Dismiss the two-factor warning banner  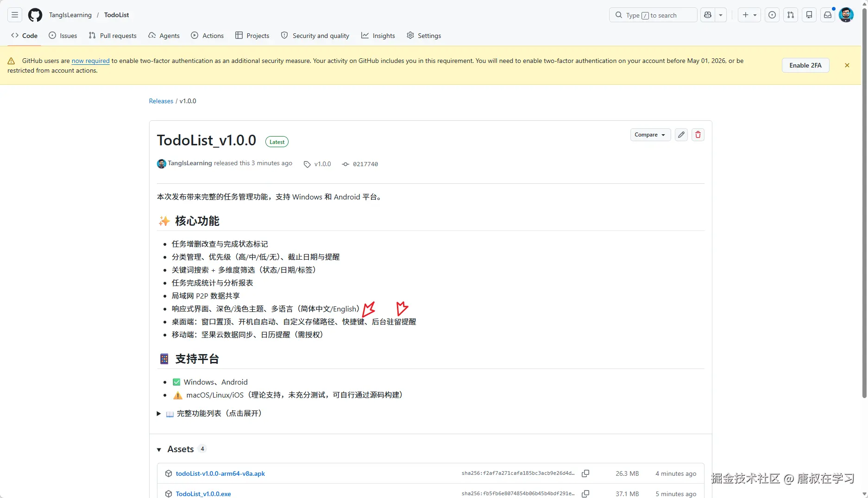847,65
